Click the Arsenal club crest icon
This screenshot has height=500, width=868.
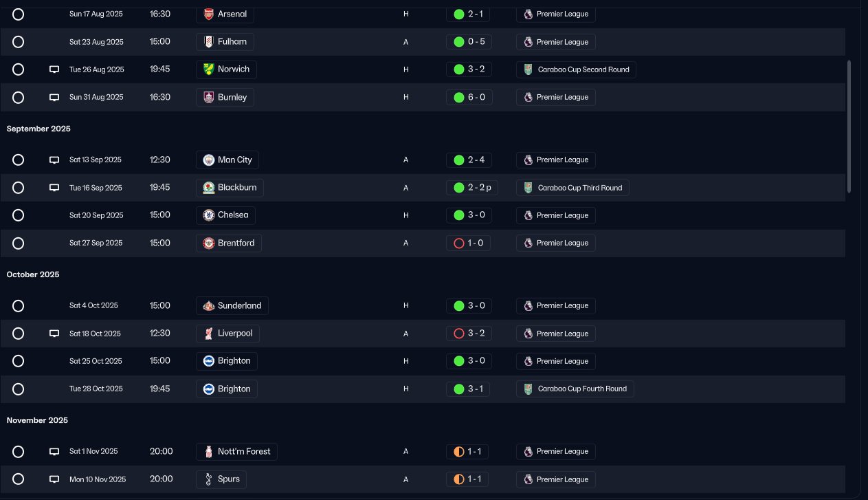point(209,14)
